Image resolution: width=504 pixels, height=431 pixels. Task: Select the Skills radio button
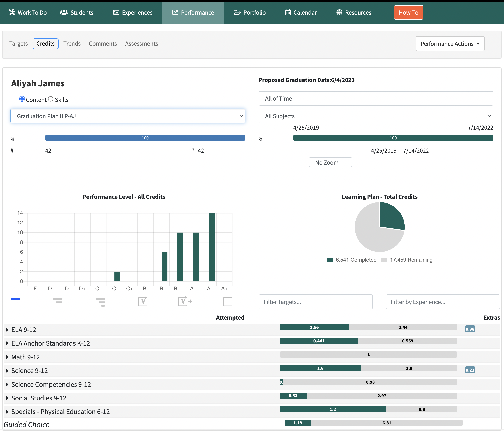pos(51,99)
